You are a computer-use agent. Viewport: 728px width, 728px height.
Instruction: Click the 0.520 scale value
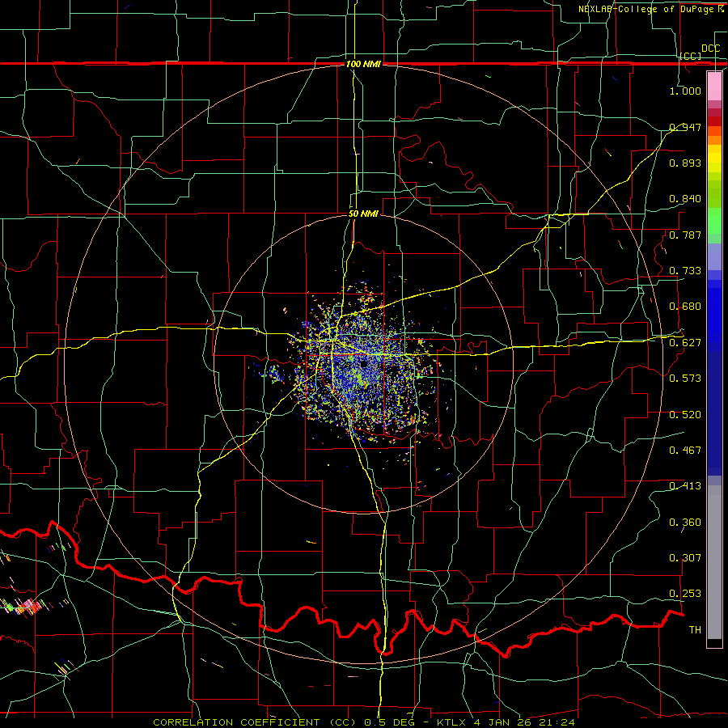(x=685, y=415)
